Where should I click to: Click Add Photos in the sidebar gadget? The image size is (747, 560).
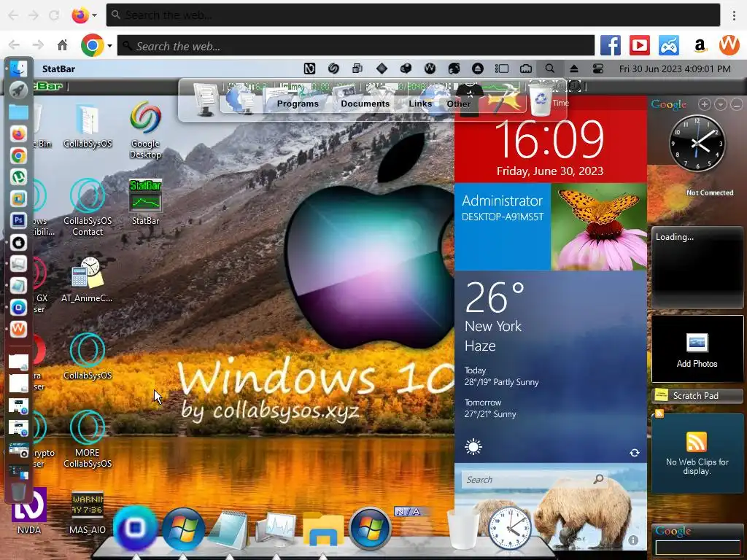click(x=697, y=350)
